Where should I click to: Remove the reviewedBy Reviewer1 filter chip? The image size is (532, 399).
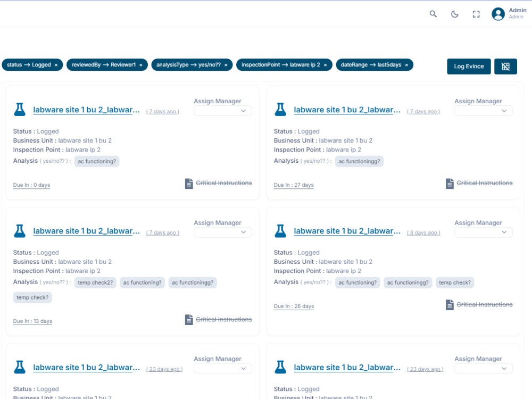pos(141,65)
